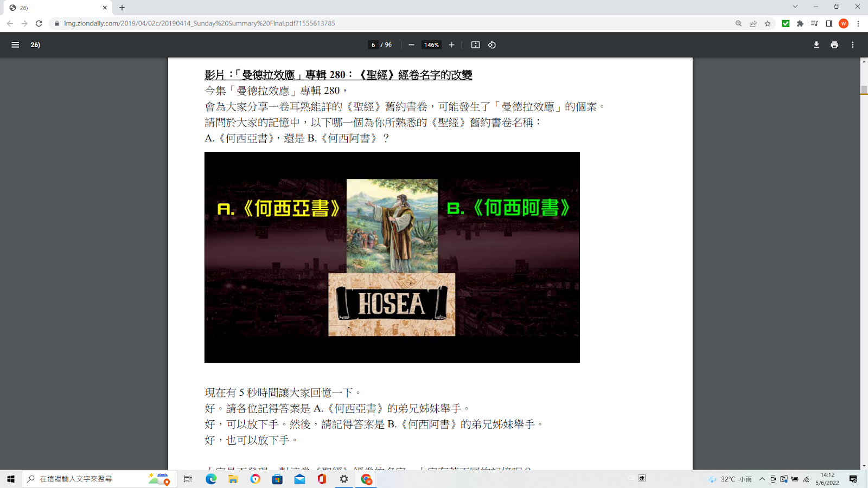View site information lock icon
This screenshot has width=868, height=488.
point(57,23)
